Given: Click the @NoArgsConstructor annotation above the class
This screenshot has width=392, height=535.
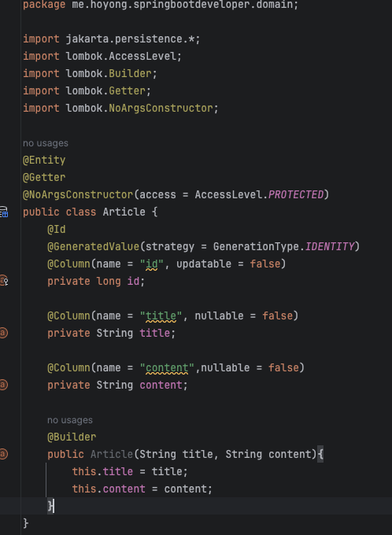Looking at the screenshot, I should (78, 195).
